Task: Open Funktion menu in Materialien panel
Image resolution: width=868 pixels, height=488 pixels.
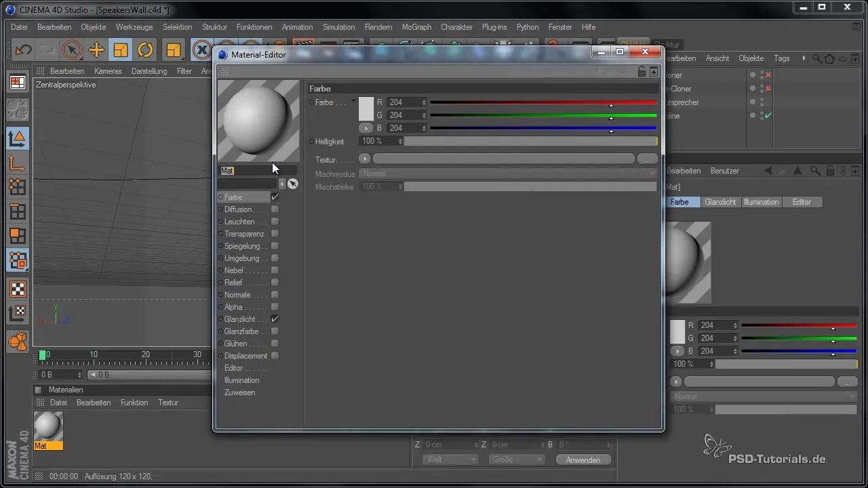Action: pyautogui.click(x=134, y=403)
